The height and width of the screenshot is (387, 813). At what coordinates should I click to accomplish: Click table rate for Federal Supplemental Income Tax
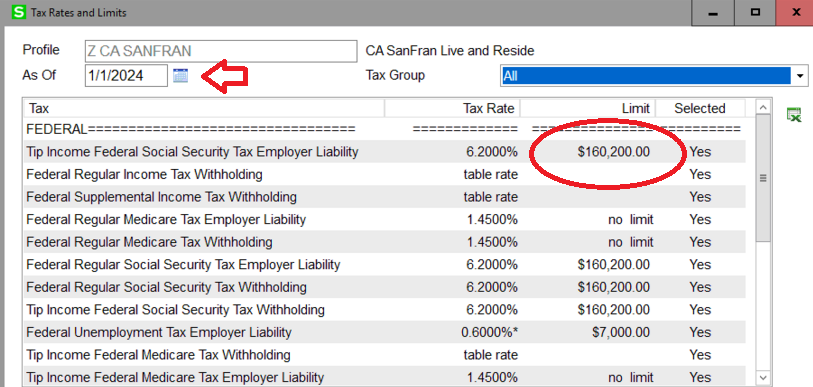click(x=490, y=197)
